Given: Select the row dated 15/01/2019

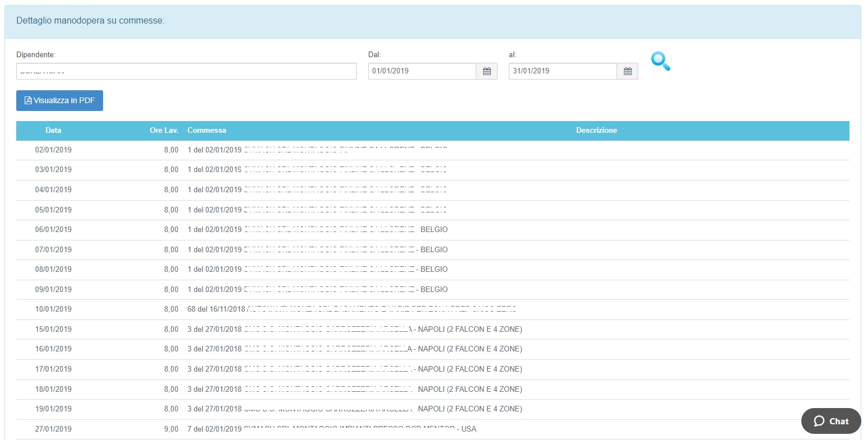Looking at the screenshot, I should coord(53,329).
